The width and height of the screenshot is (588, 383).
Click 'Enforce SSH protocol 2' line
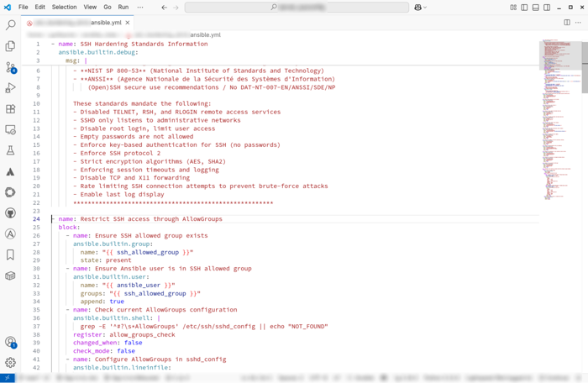point(117,154)
